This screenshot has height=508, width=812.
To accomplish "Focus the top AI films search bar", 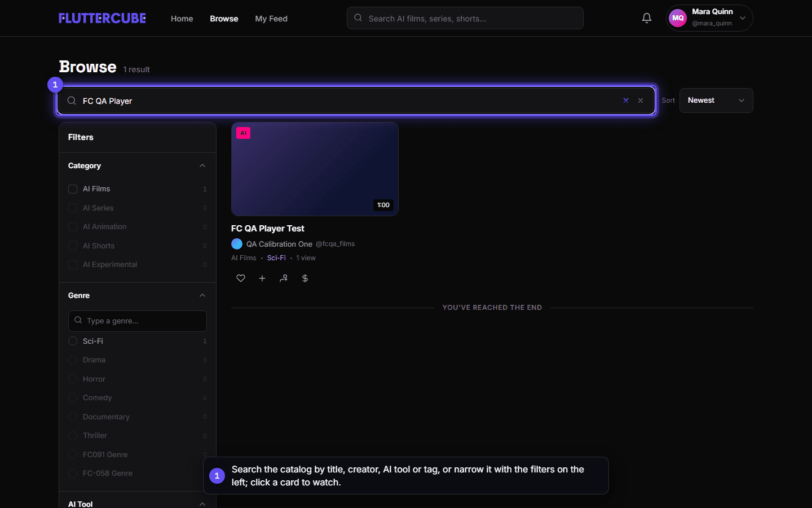I will pos(465,18).
